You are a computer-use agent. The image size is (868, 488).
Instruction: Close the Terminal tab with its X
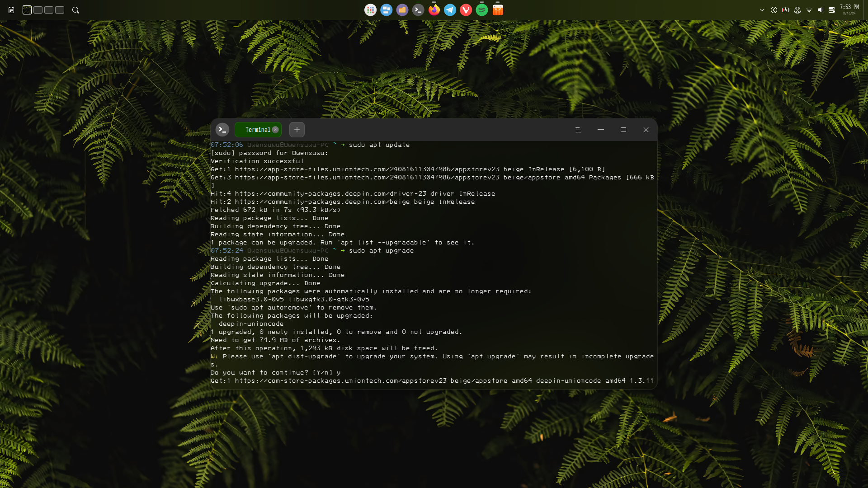coord(275,130)
